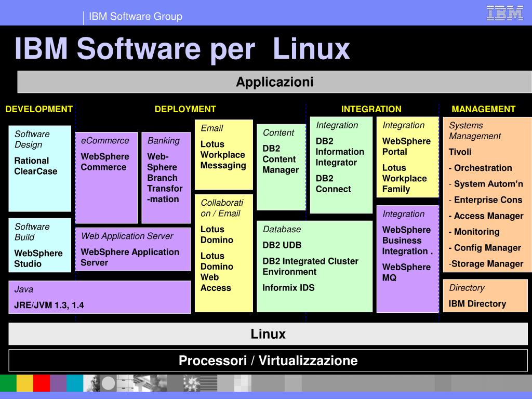Image resolution: width=532 pixels, height=399 pixels.
Task: Click the Linux layer bar
Action: click(x=268, y=334)
